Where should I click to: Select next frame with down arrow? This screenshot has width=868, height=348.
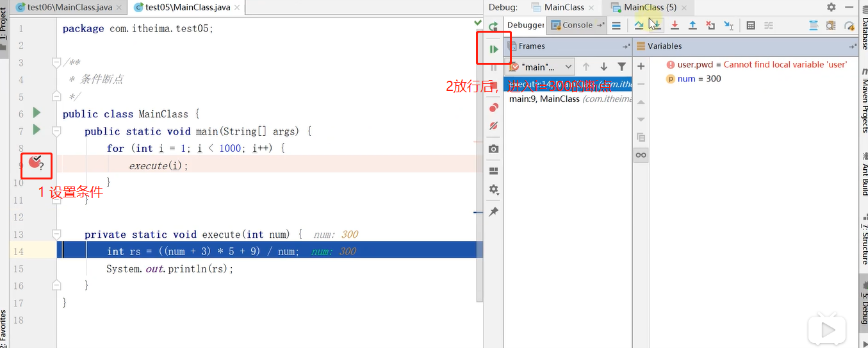tap(603, 67)
